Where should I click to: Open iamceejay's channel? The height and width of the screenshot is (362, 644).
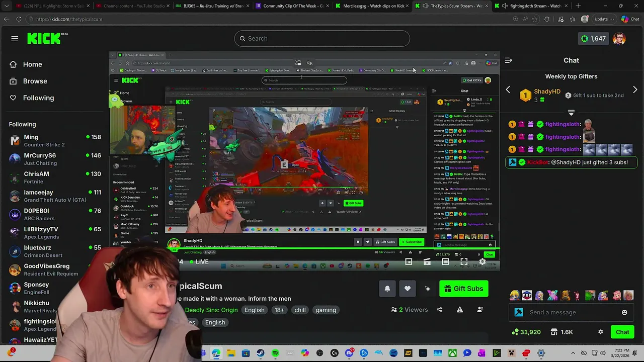55,196
